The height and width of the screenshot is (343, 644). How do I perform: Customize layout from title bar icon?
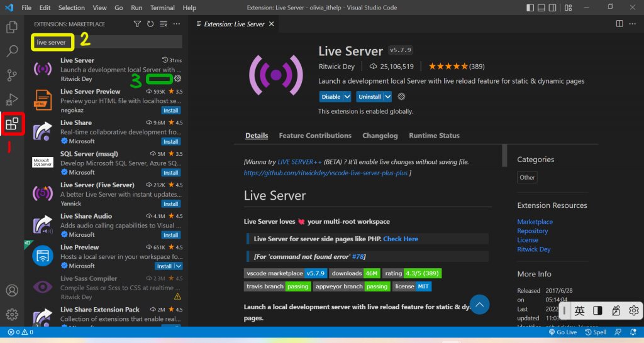(569, 8)
